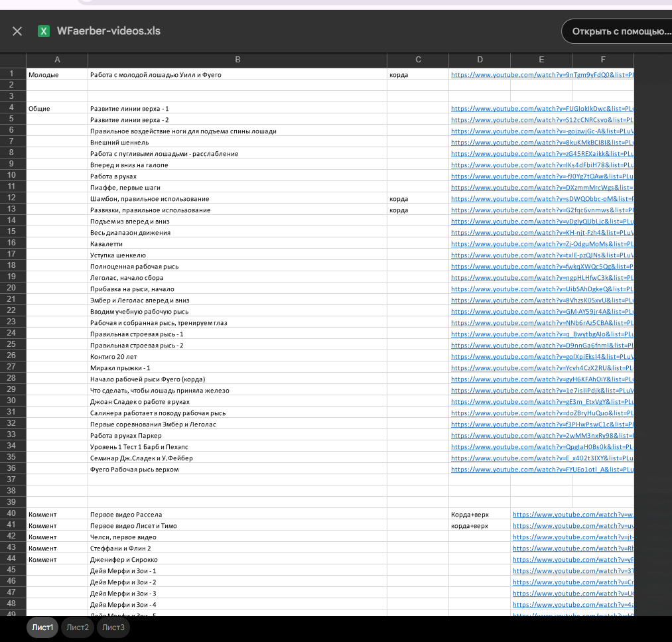
Task: Click 'Леголас, начало сбора' cell
Action: tap(237, 278)
